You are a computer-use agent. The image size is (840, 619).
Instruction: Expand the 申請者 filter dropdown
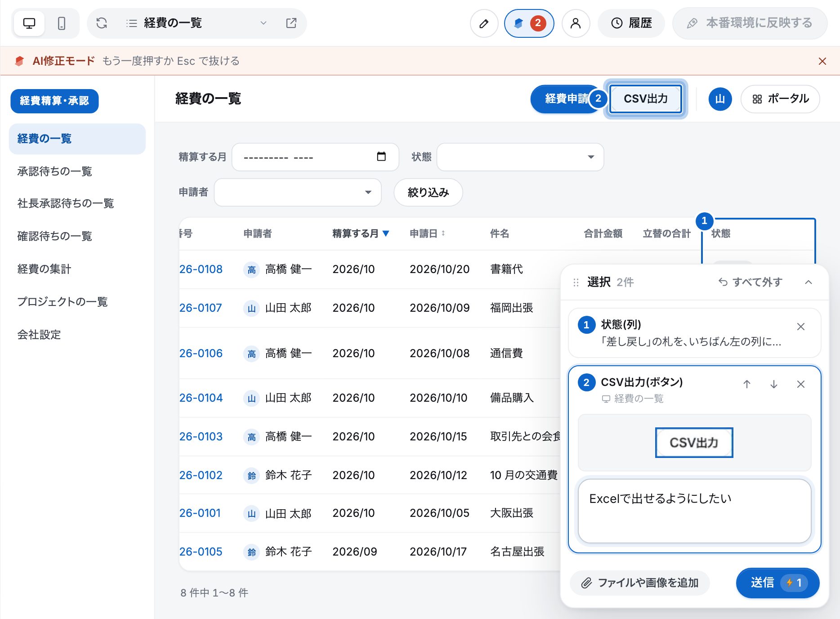click(298, 193)
